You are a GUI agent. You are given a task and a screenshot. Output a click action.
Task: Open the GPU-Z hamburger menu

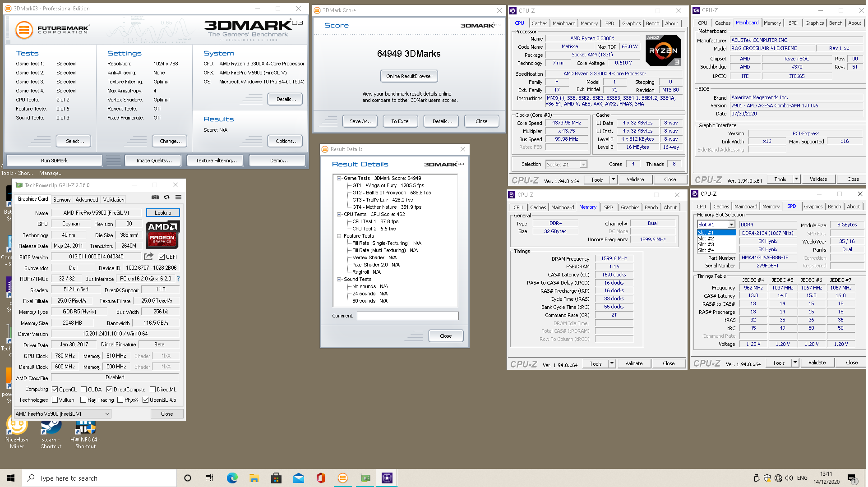[179, 197]
